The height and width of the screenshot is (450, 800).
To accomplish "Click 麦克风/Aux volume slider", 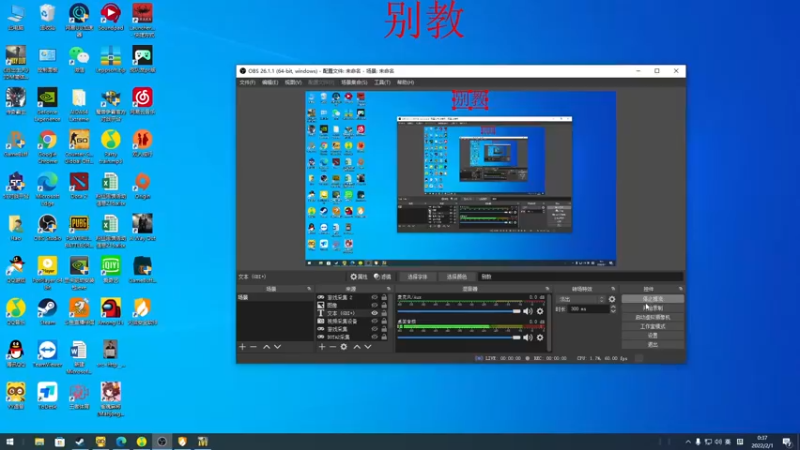I will tap(459, 311).
